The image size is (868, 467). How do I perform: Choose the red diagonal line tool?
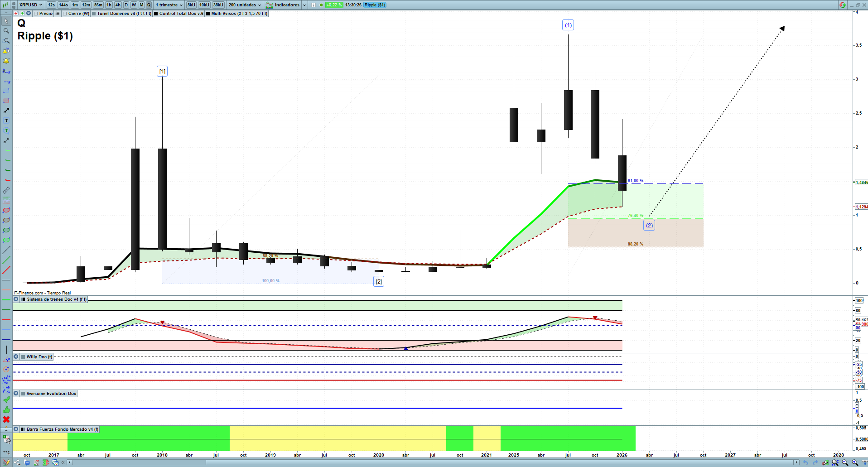(6, 270)
